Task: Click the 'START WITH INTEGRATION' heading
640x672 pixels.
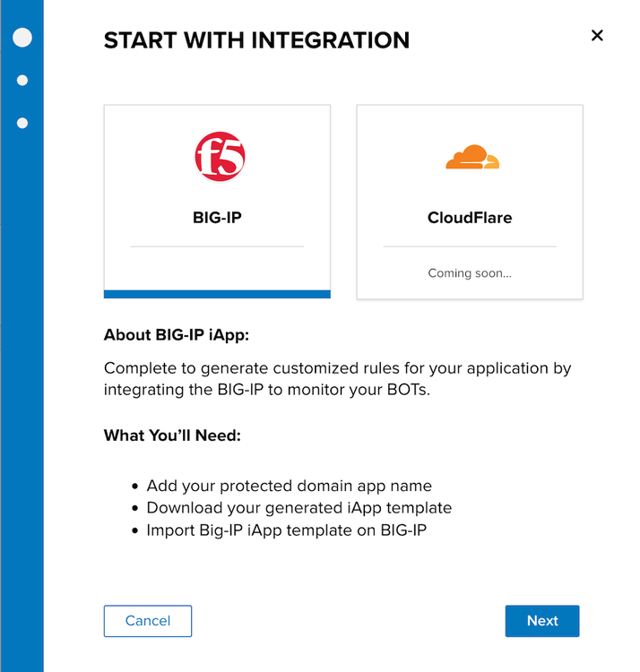Action: [256, 40]
